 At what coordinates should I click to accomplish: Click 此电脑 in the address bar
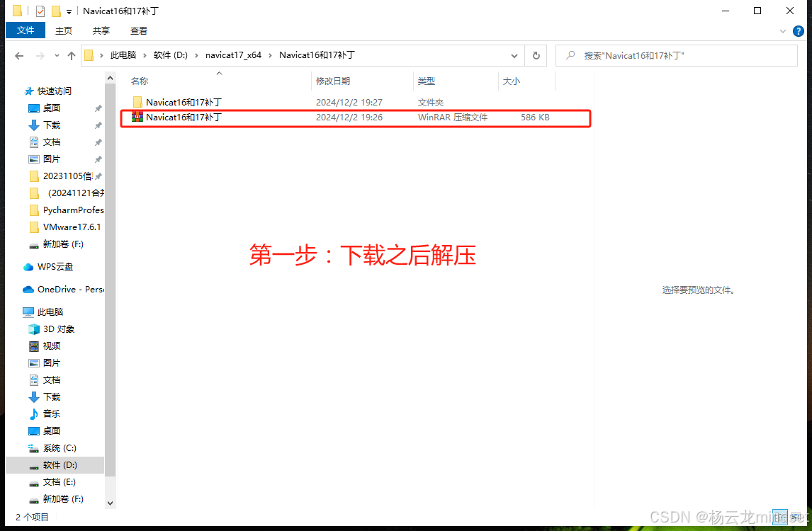[x=123, y=55]
